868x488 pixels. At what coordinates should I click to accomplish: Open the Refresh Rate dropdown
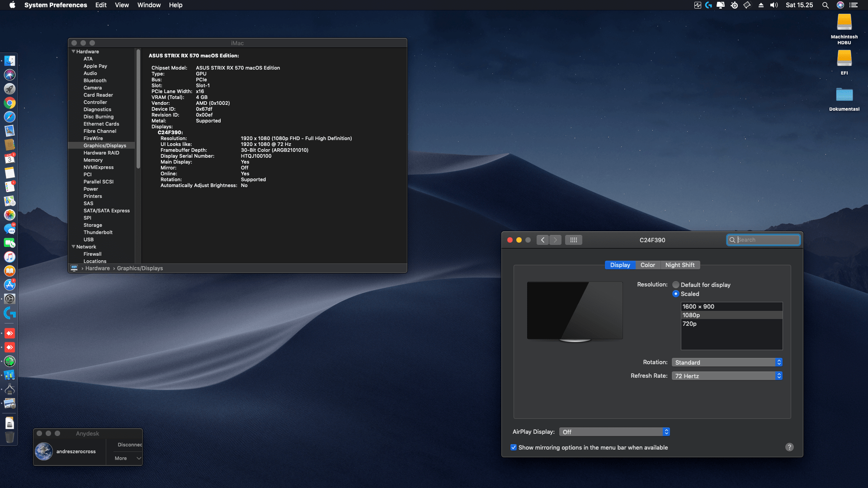726,376
